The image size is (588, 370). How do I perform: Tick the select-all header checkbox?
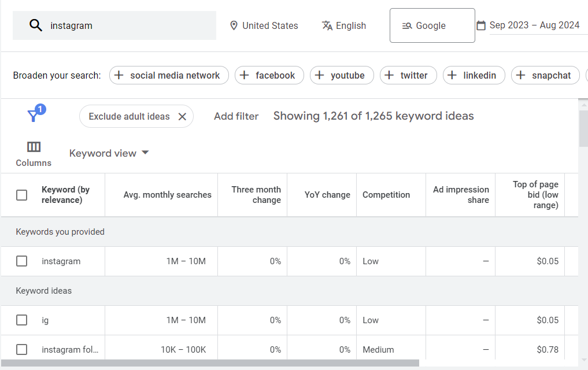(22, 195)
